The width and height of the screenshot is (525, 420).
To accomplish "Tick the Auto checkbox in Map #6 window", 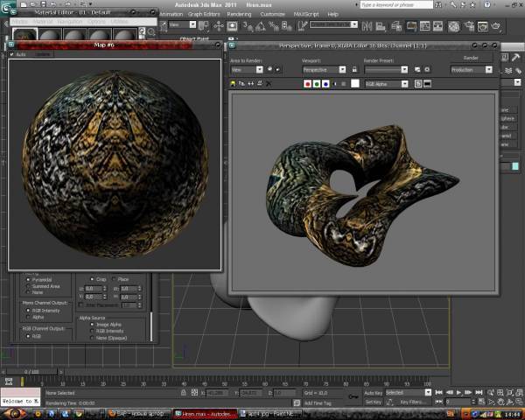I will (x=13, y=54).
